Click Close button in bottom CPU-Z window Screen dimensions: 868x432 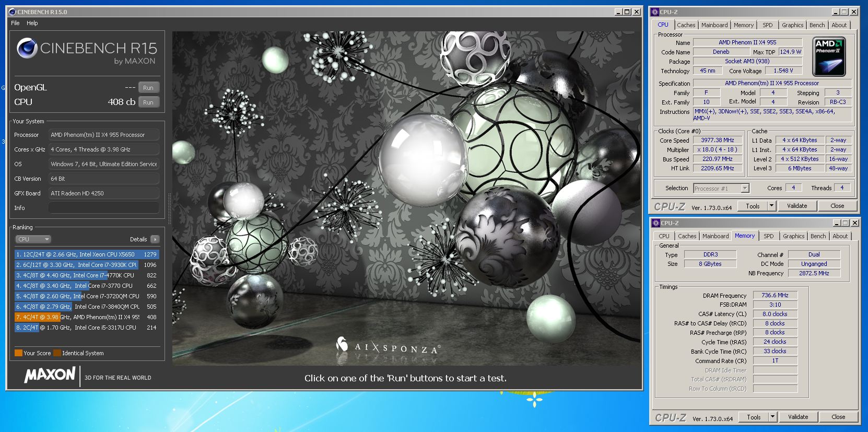coord(838,417)
